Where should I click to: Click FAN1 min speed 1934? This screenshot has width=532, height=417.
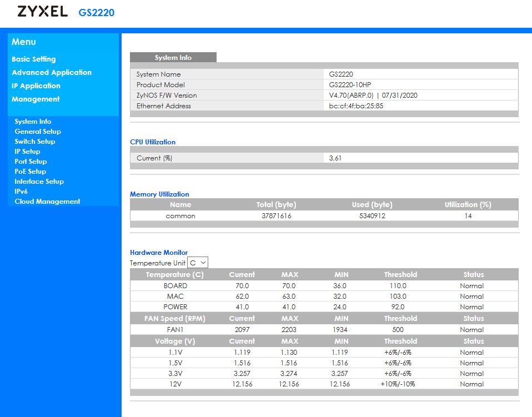coord(340,329)
